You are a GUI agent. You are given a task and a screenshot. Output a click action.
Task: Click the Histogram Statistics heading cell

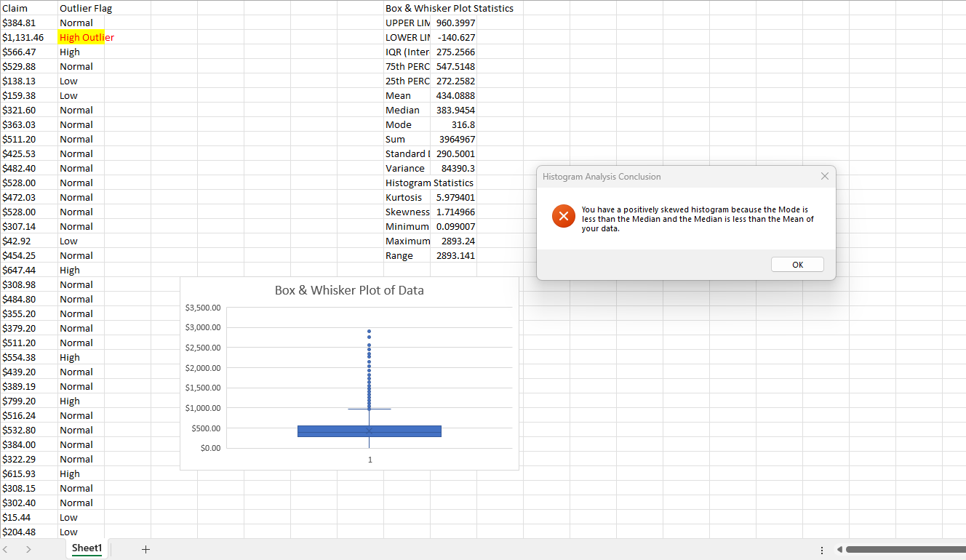click(x=429, y=183)
